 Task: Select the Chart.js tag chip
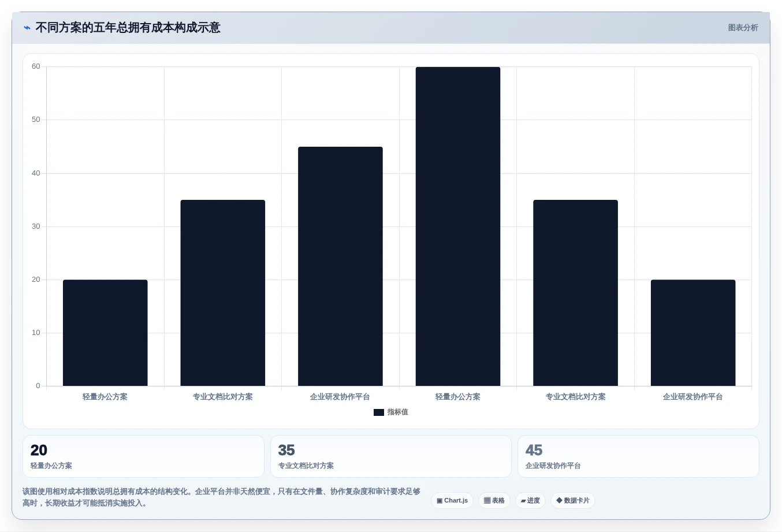click(452, 501)
